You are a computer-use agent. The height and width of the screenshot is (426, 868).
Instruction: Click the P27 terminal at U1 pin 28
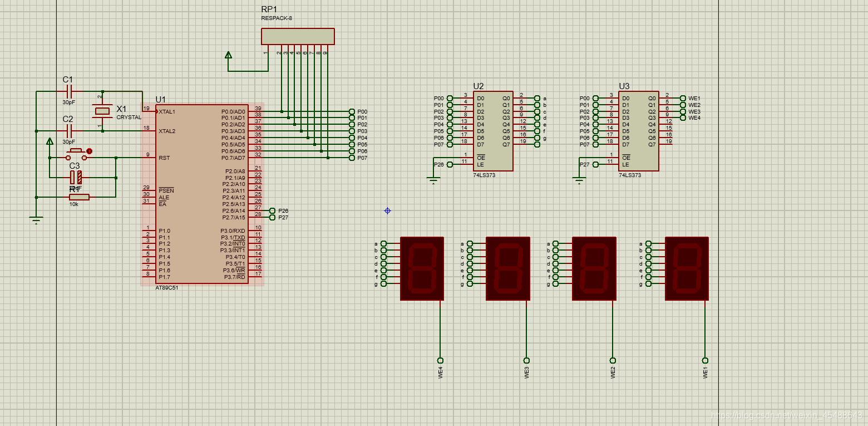pos(273,217)
